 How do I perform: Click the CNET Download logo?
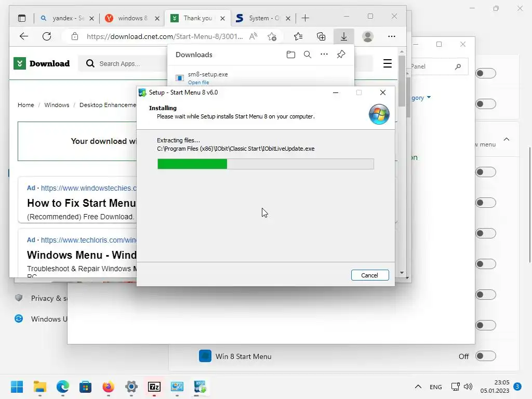tap(42, 63)
